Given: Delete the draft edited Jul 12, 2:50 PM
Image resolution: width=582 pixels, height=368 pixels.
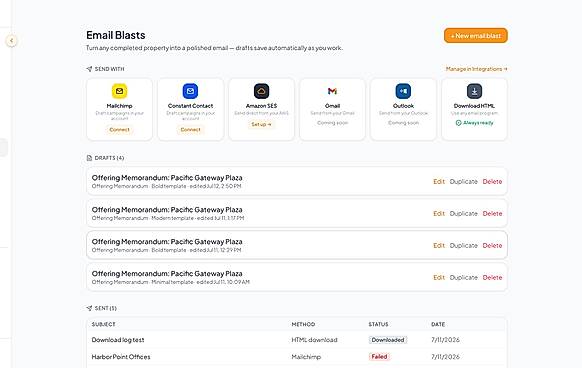Looking at the screenshot, I should 492,182.
